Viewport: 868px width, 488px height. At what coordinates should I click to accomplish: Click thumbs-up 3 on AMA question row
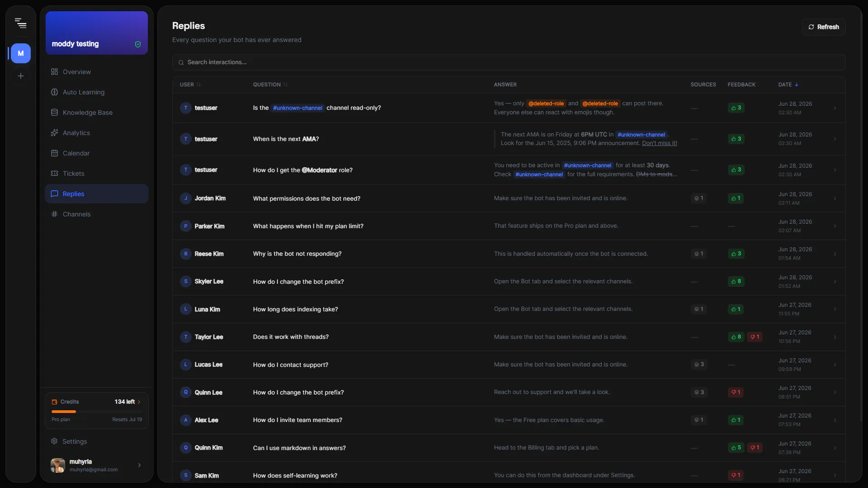click(736, 139)
